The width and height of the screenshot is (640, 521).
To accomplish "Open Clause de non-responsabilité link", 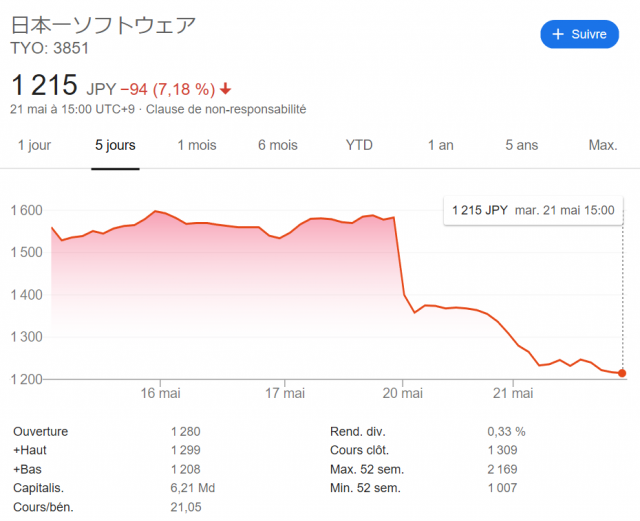I will pyautogui.click(x=226, y=109).
